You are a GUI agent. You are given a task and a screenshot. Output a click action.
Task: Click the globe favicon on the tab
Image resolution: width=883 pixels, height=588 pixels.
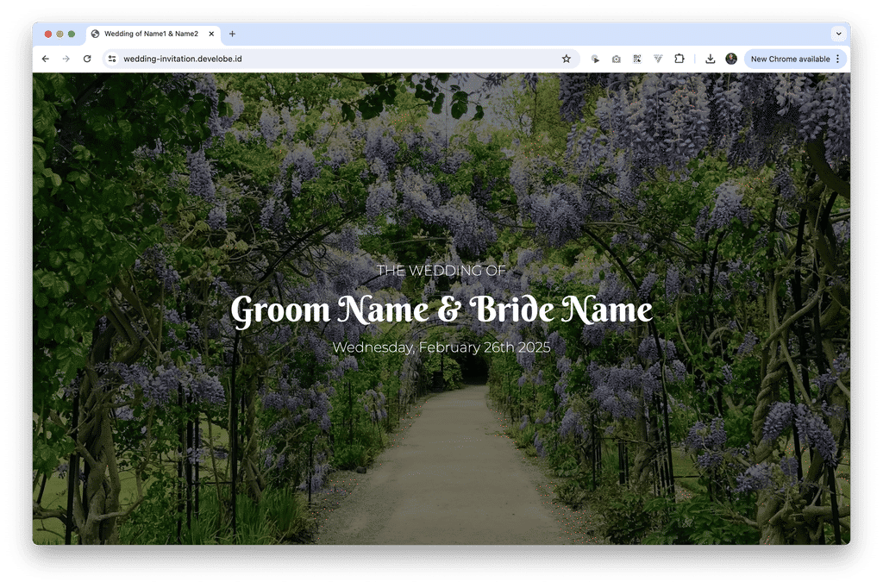95,34
